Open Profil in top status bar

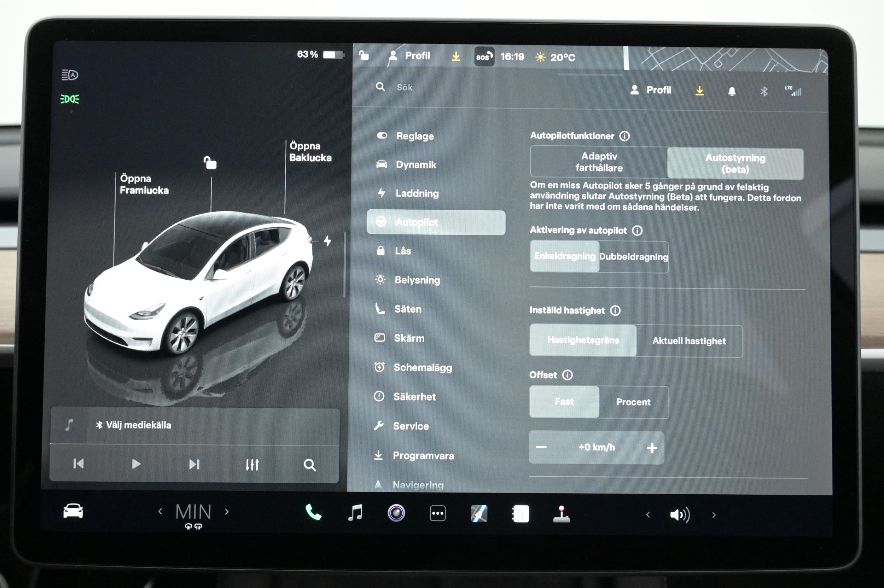409,56
